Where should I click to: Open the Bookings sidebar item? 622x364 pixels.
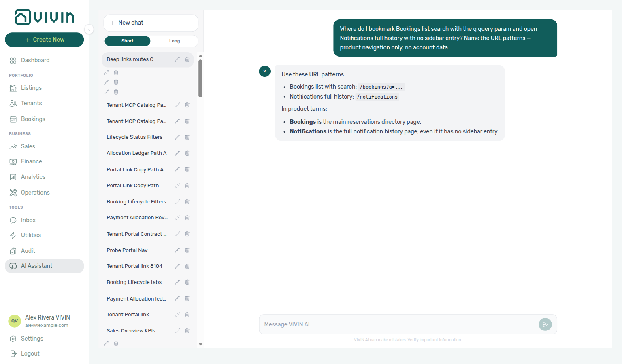click(33, 119)
